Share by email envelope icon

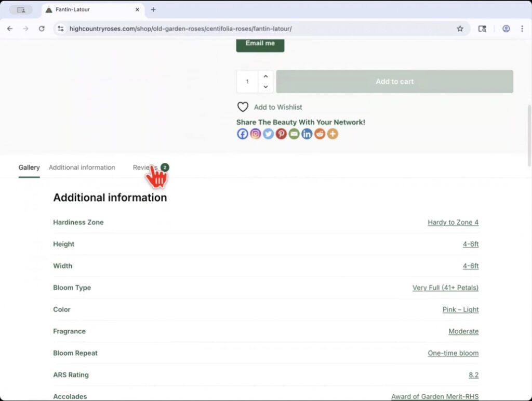click(x=294, y=134)
